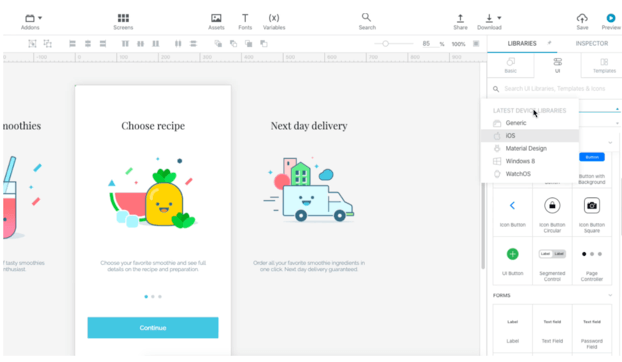Viewport: 622px width, 362px height.
Task: Expand the Download dropdown arrow
Action: tap(499, 18)
